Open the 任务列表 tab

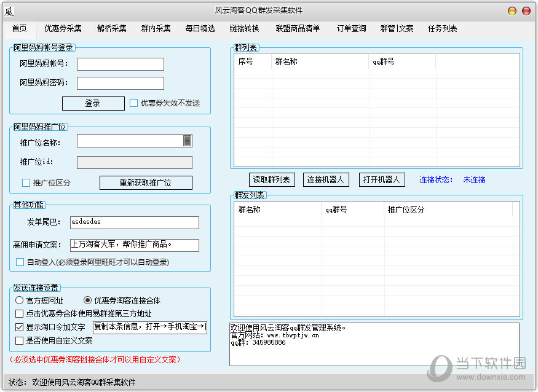click(442, 28)
